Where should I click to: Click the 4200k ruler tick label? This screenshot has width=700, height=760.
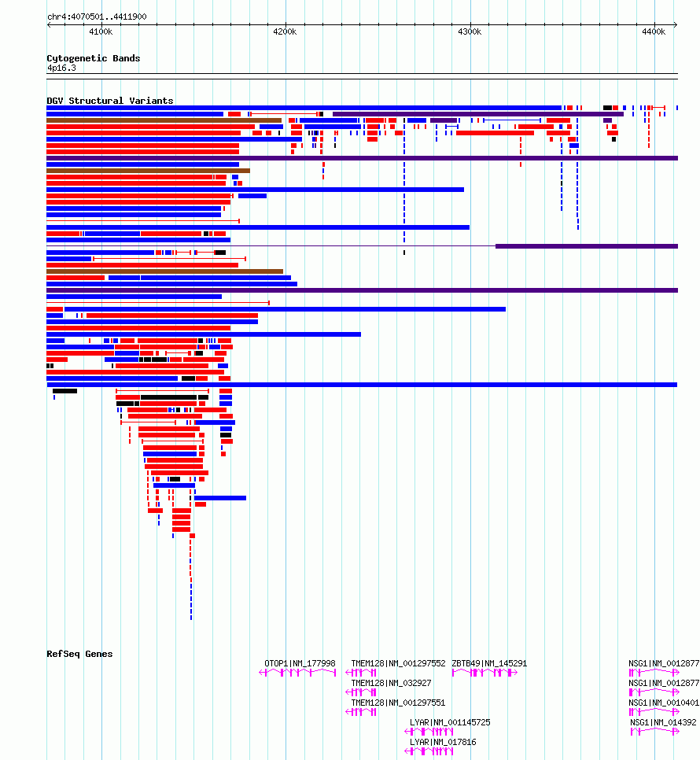click(285, 31)
